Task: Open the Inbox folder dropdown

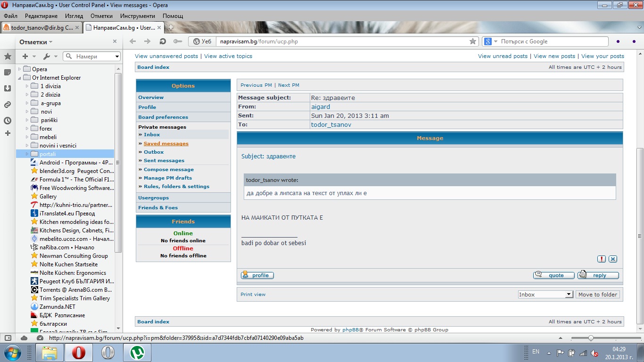Action: (x=545, y=294)
